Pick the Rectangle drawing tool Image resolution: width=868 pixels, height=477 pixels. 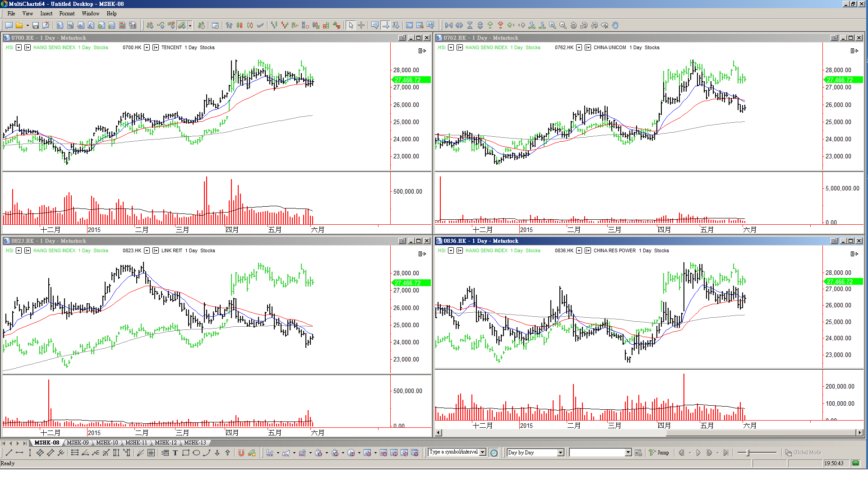click(185, 453)
